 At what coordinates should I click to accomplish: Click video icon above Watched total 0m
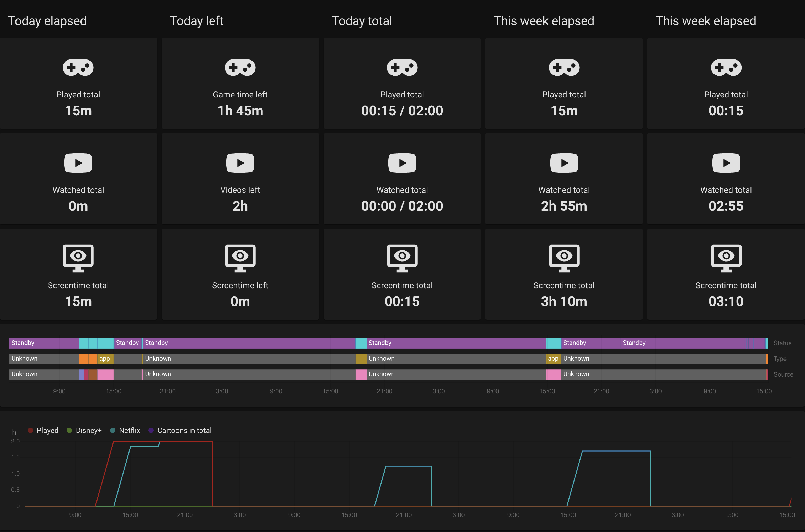pos(78,163)
